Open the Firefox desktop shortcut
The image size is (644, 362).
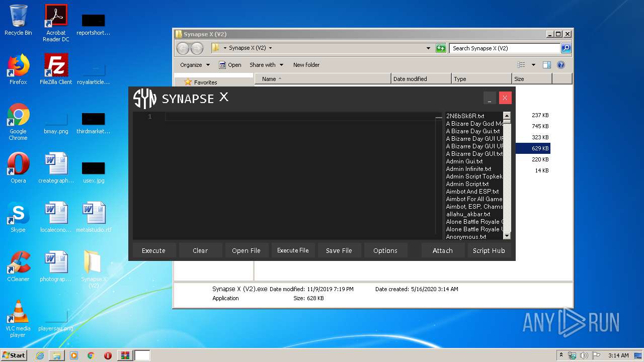click(18, 69)
